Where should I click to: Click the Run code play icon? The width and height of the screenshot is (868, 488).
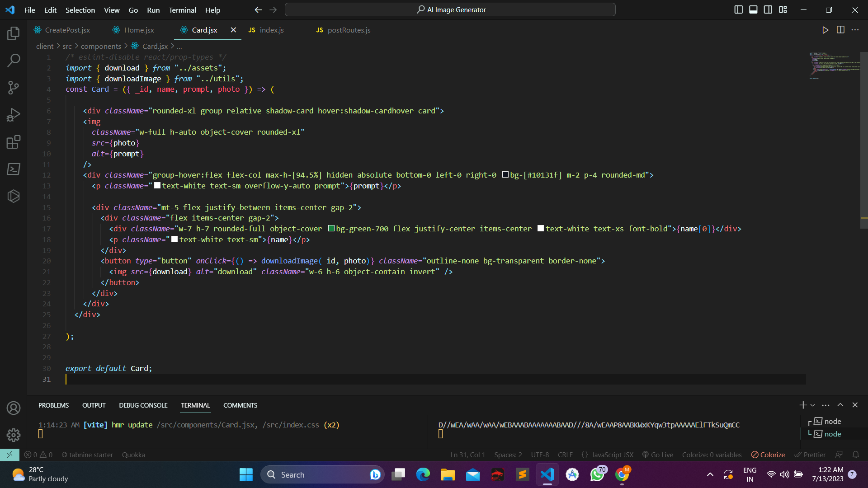(825, 30)
